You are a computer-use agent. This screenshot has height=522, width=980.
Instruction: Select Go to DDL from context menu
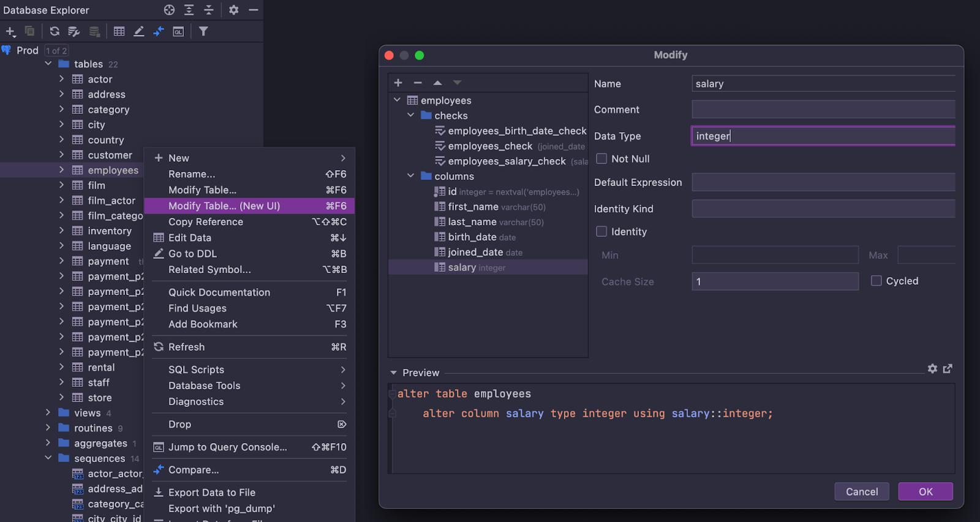(192, 253)
